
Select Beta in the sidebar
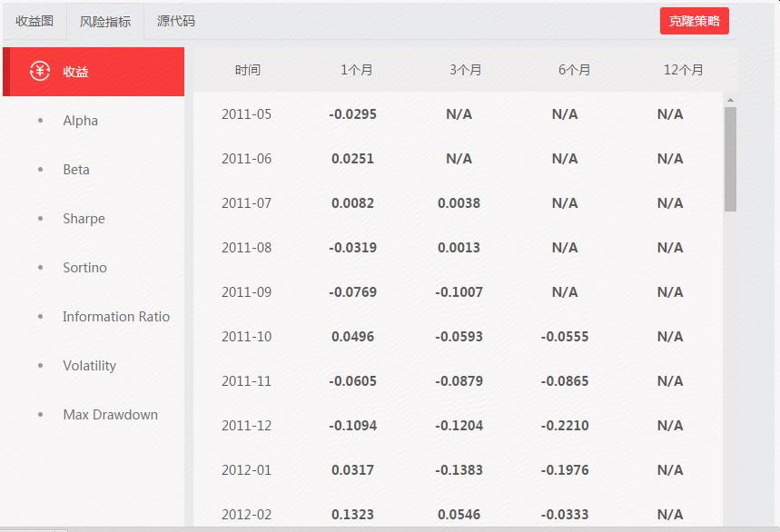click(x=76, y=170)
